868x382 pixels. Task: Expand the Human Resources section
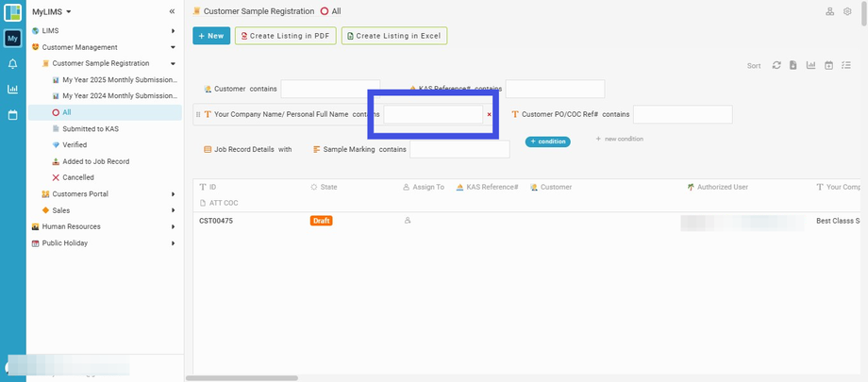[174, 227]
